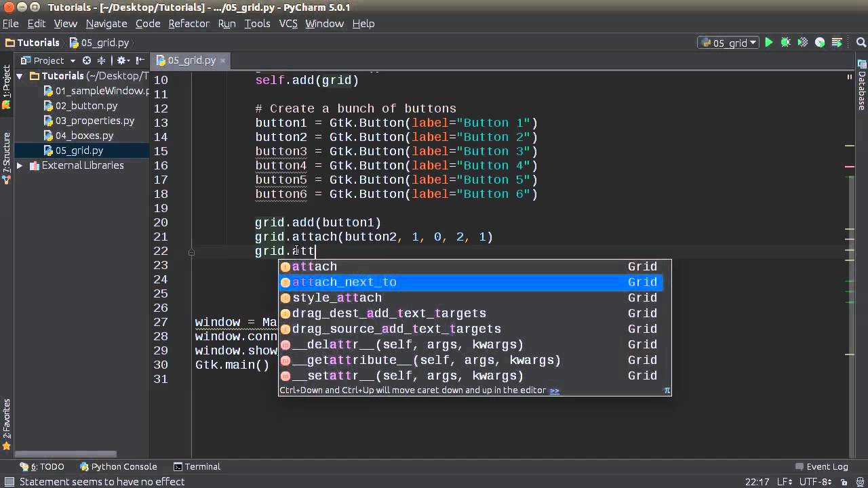The width and height of the screenshot is (868, 488).
Task: Click scroll from source target icon
Action: pos(87,60)
